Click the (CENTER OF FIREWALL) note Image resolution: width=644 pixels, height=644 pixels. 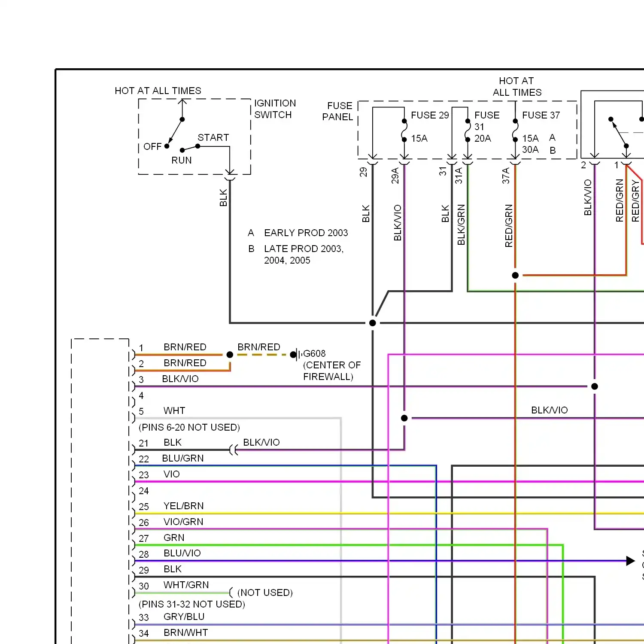tap(332, 371)
